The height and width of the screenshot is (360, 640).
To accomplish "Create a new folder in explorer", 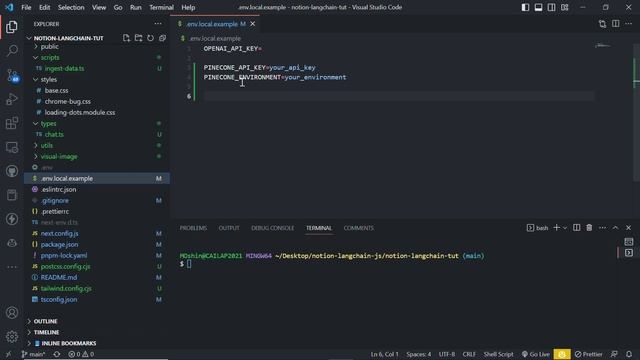I will [x=138, y=38].
